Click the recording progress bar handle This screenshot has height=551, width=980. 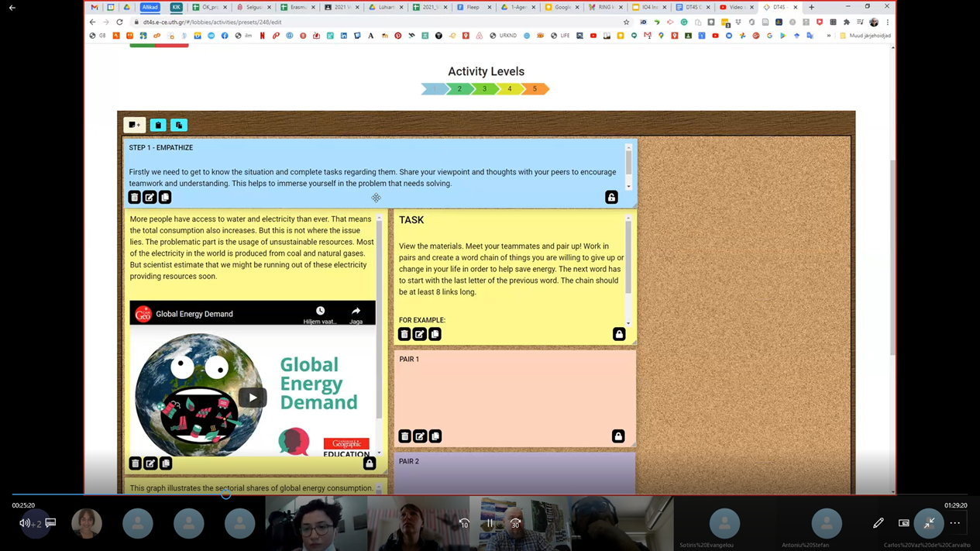(x=226, y=494)
